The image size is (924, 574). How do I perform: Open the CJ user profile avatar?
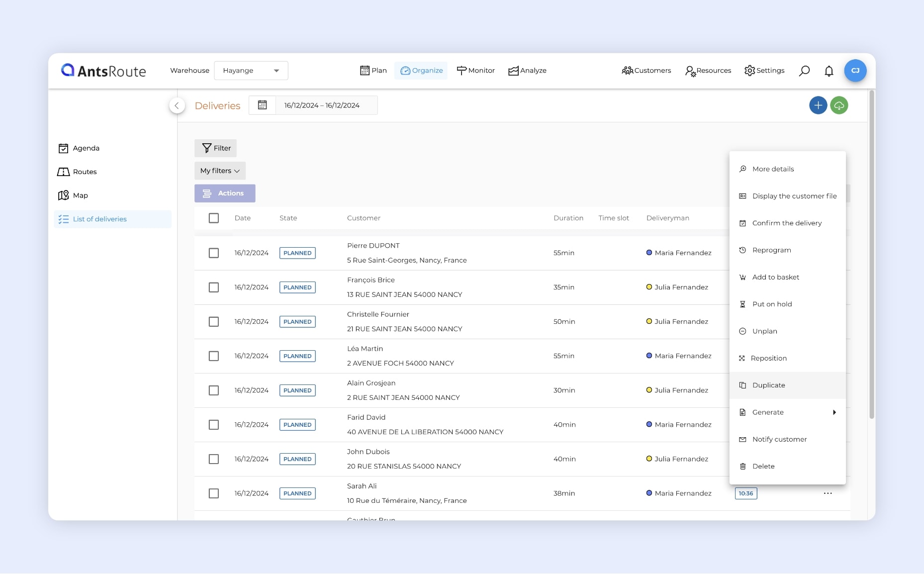(855, 71)
